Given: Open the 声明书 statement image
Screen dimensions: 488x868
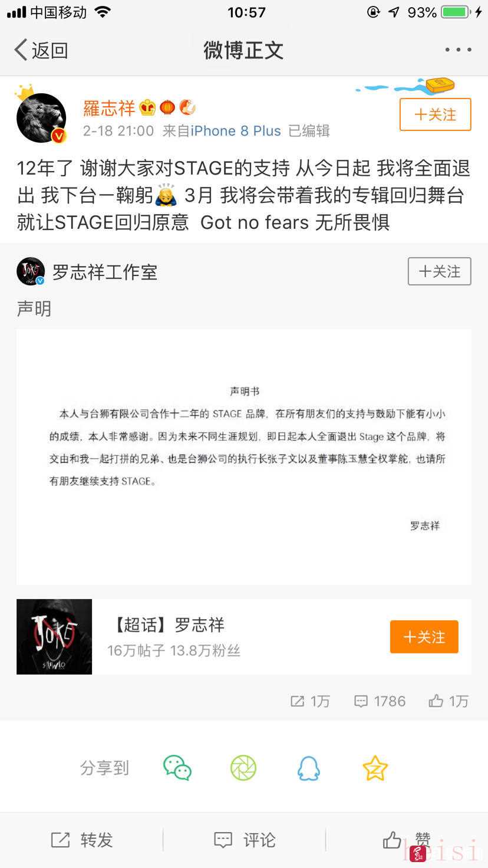Looking at the screenshot, I should pyautogui.click(x=244, y=457).
